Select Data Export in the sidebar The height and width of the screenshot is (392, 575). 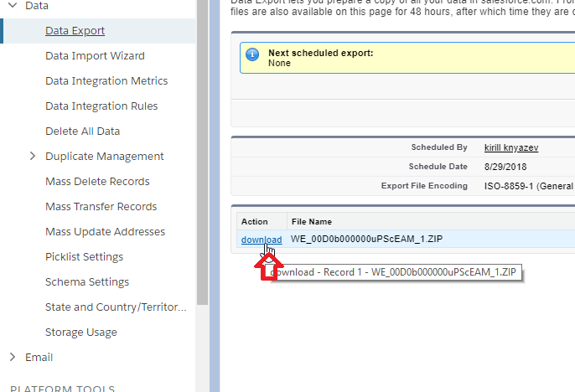75,31
